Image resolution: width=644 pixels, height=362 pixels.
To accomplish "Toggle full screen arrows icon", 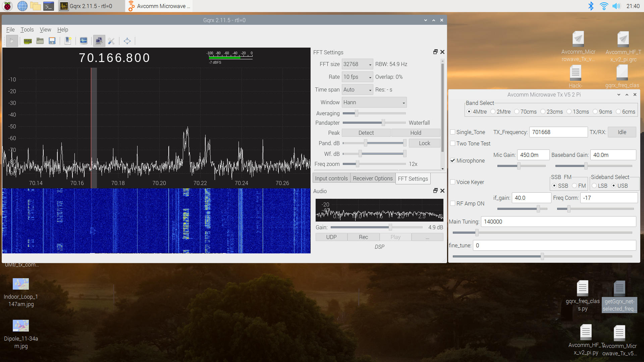I will pyautogui.click(x=127, y=41).
